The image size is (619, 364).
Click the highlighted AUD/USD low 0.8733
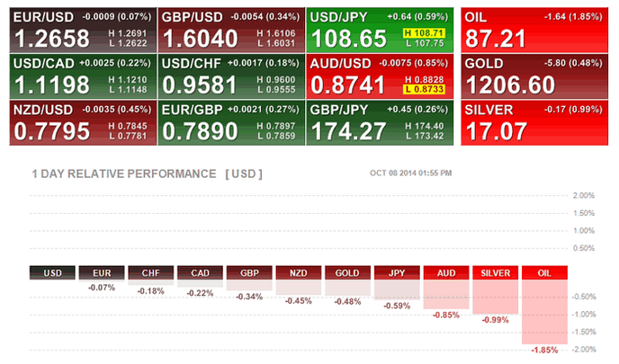tap(424, 90)
